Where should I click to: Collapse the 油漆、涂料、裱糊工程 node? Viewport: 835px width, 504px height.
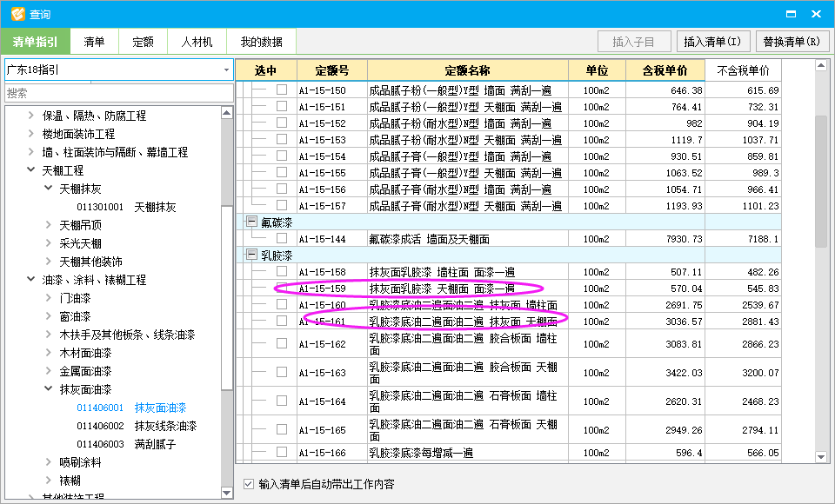[x=31, y=279]
